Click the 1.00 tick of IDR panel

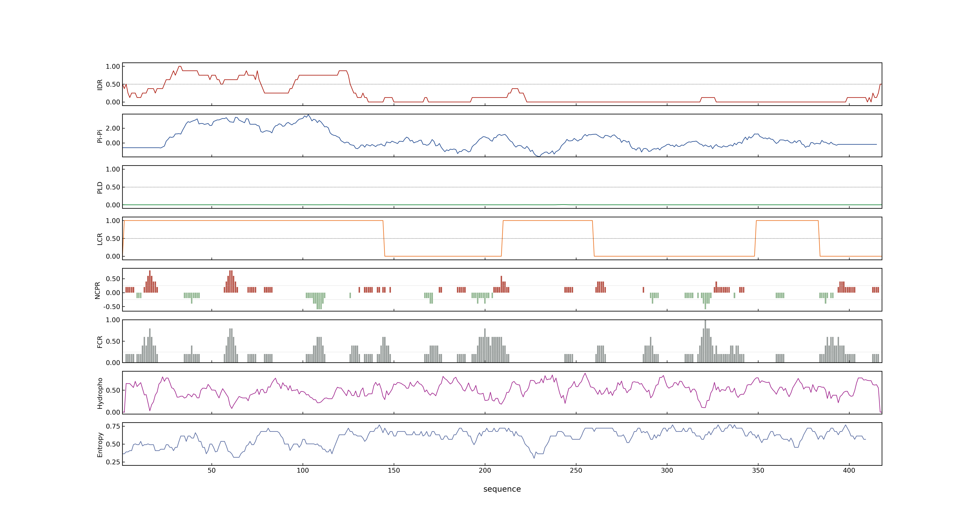click(x=113, y=67)
